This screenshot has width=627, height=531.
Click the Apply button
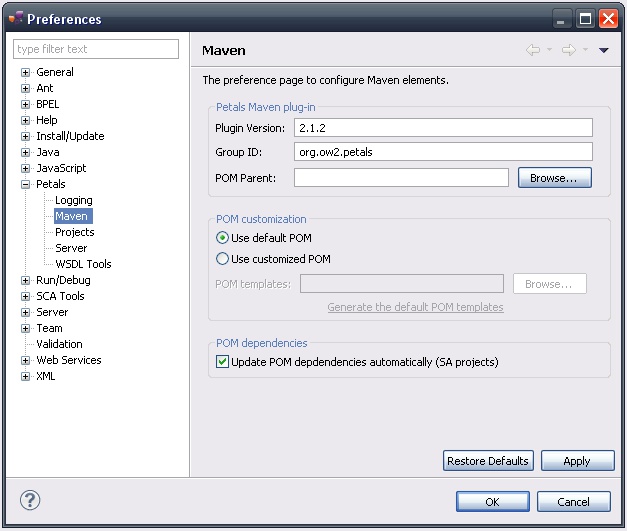coord(576,461)
